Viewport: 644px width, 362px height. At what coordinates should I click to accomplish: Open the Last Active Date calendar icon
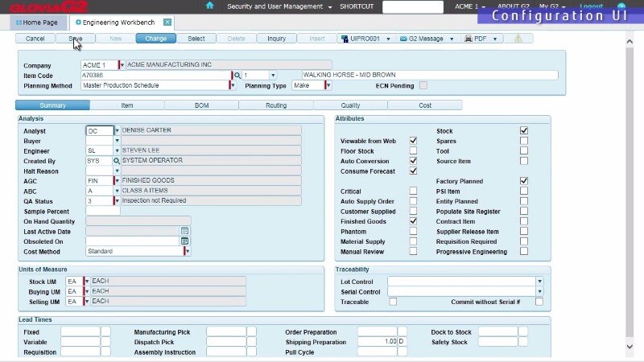click(184, 231)
